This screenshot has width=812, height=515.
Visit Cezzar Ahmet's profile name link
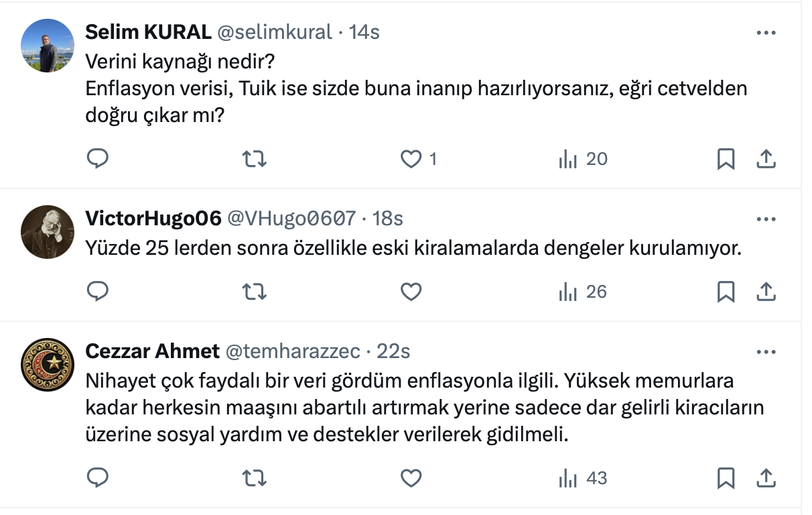tap(152, 351)
